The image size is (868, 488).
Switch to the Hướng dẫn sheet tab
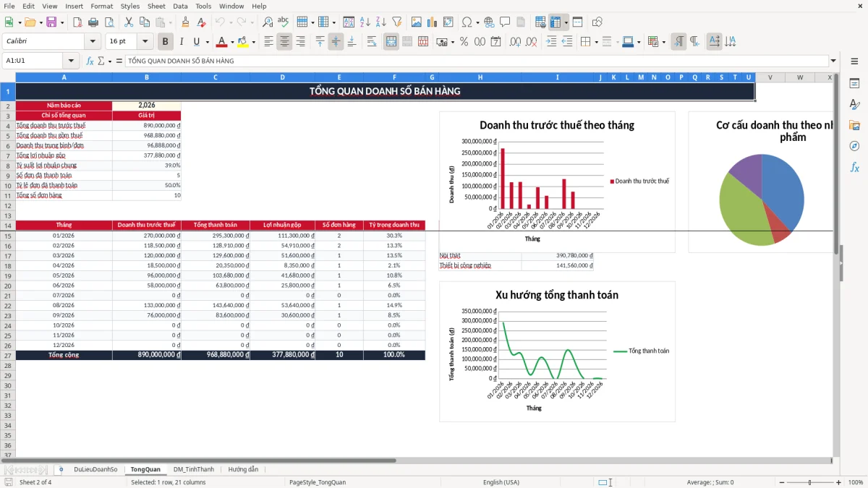pos(243,469)
